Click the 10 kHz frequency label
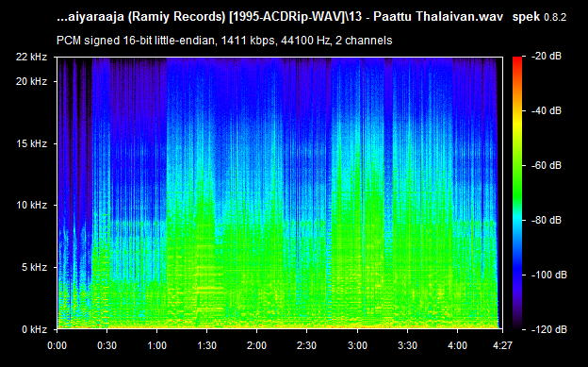588x367 pixels. (31, 205)
